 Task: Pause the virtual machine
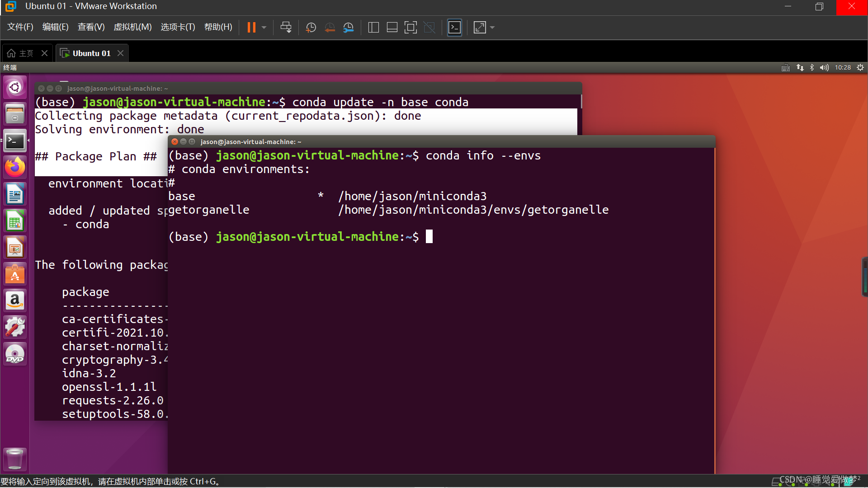pyautogui.click(x=251, y=28)
